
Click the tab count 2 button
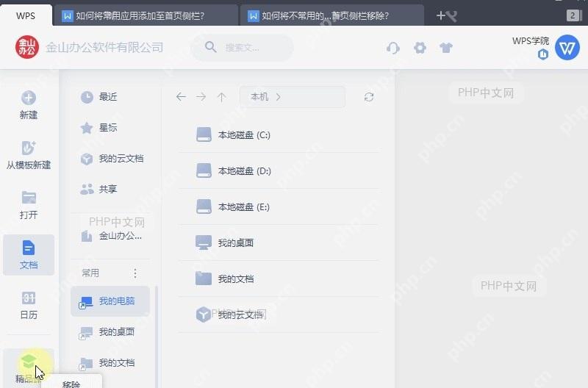click(573, 15)
